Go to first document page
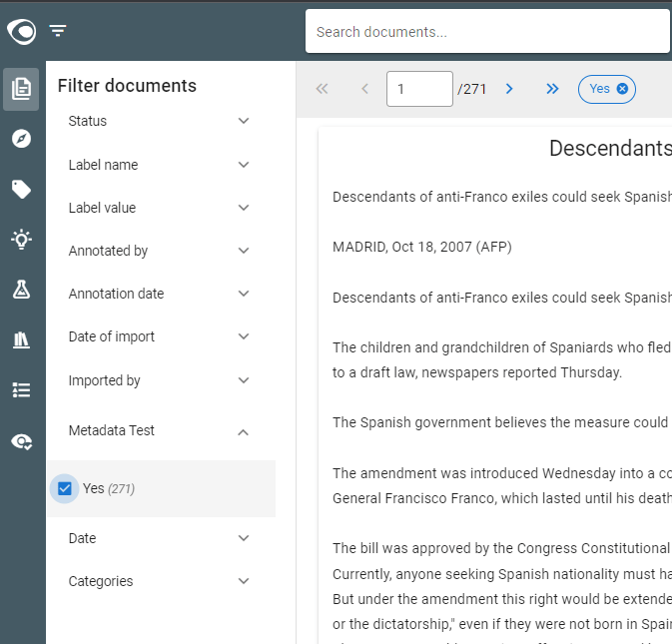 point(322,89)
